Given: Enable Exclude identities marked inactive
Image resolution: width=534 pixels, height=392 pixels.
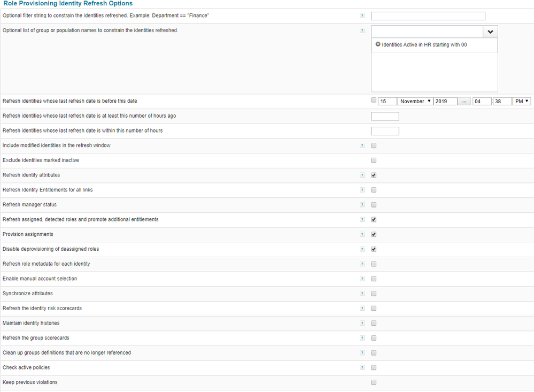Looking at the screenshot, I should (x=374, y=160).
